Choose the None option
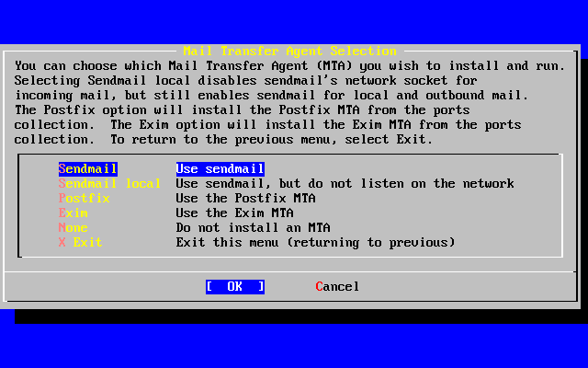588x368 pixels. (73, 227)
